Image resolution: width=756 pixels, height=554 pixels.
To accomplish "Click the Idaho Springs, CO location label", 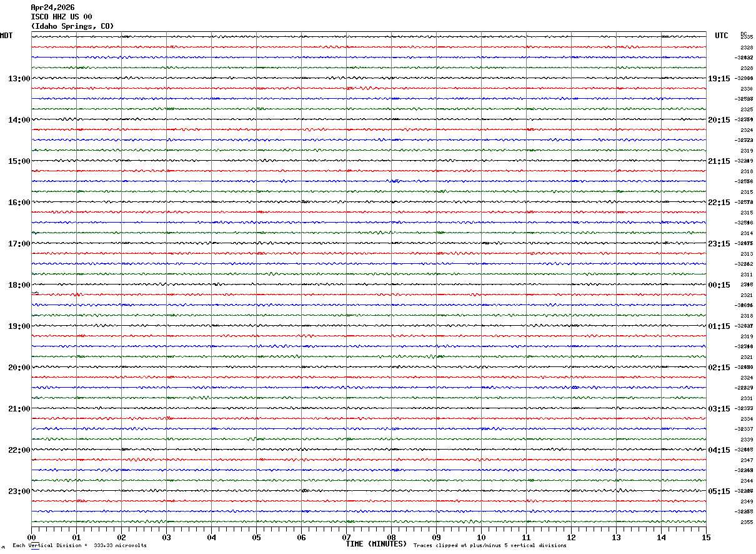I will click(72, 26).
